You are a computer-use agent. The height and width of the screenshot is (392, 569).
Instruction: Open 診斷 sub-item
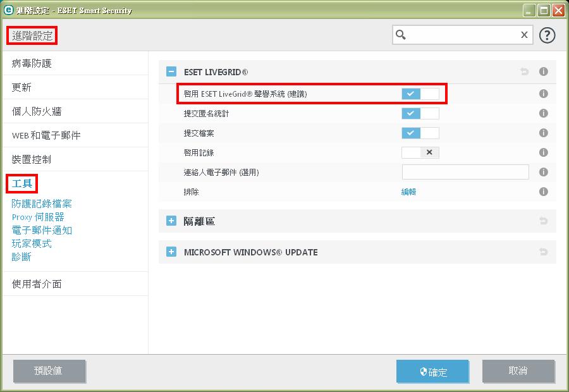[21, 257]
